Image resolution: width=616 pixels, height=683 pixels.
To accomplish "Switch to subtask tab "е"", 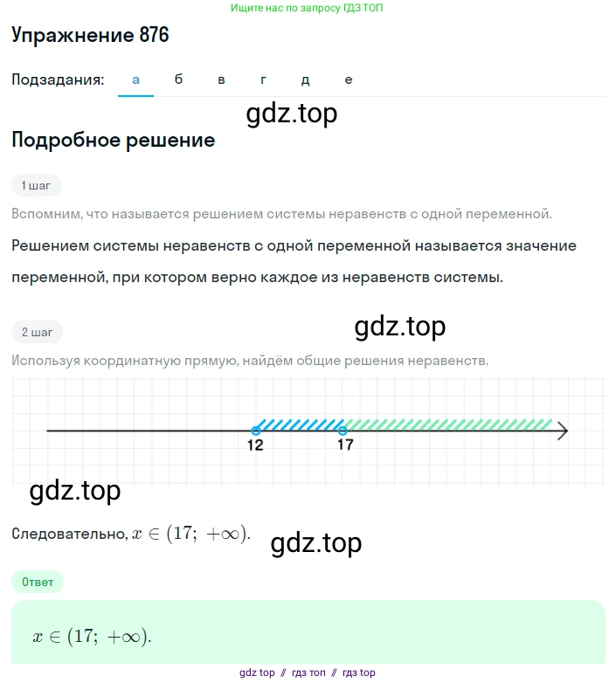I will tap(348, 79).
